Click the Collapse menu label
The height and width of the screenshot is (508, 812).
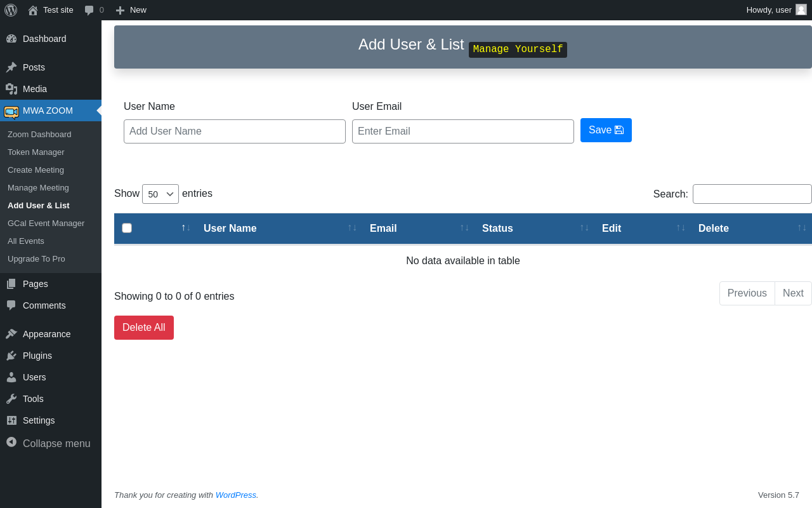56,443
